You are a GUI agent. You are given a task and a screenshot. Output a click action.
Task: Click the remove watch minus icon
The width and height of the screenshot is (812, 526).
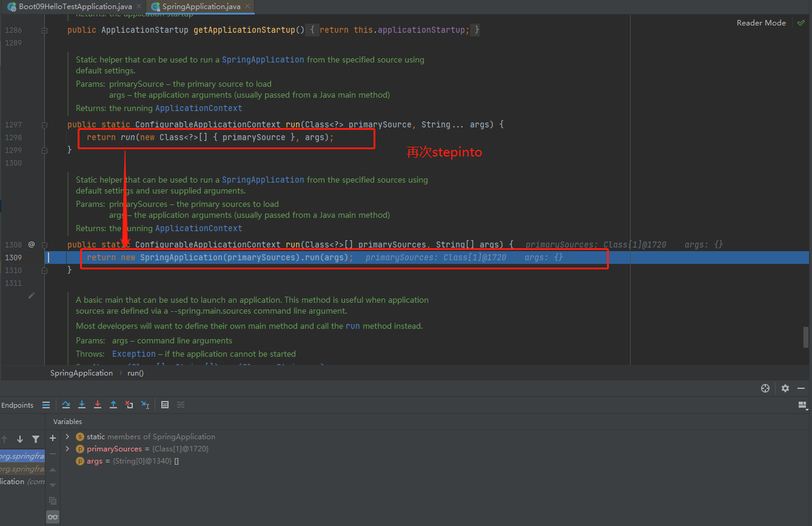(x=53, y=453)
